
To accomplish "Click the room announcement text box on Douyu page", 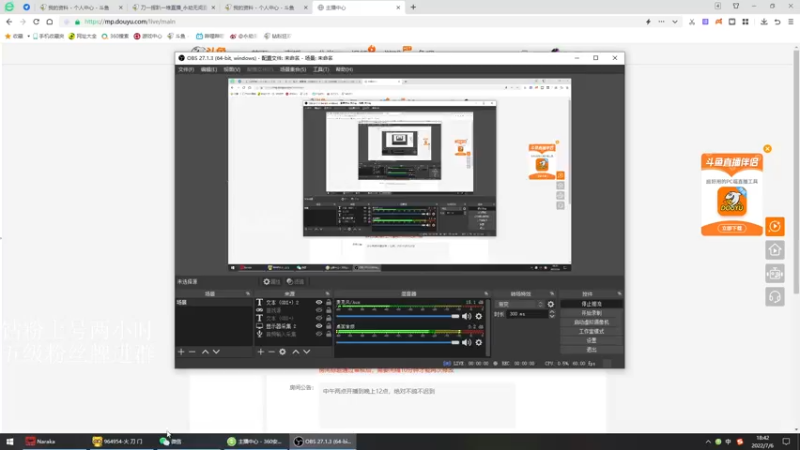I will tap(417, 405).
